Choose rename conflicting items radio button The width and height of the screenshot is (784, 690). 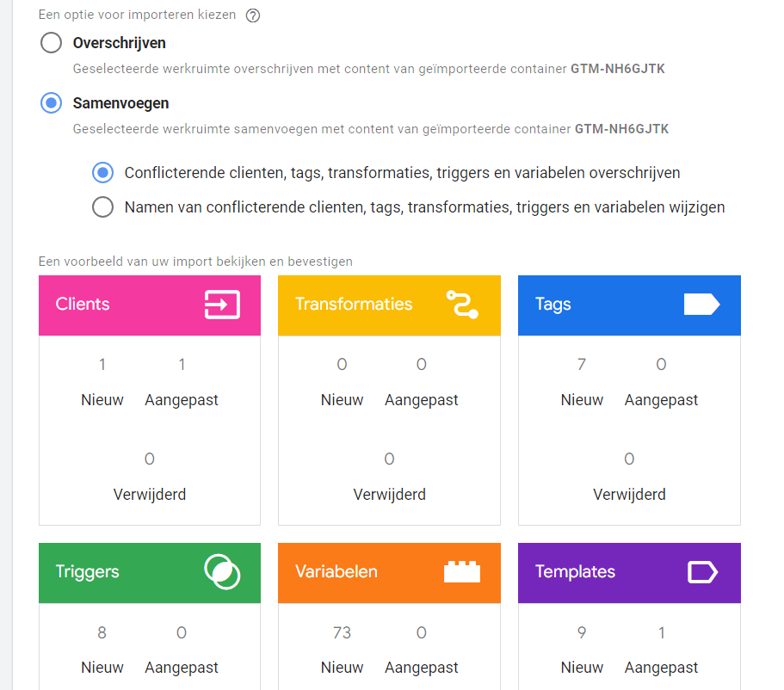point(103,207)
